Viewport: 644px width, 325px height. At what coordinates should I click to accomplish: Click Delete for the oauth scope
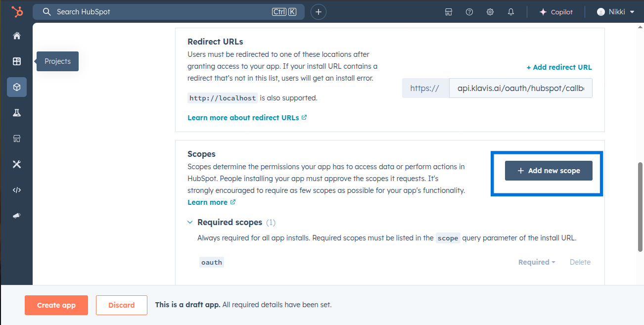(580, 262)
